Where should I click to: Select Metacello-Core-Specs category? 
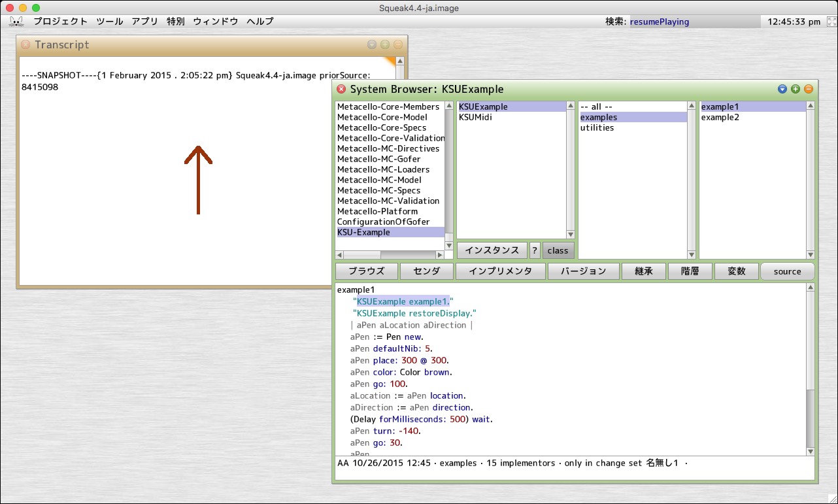pos(390,127)
